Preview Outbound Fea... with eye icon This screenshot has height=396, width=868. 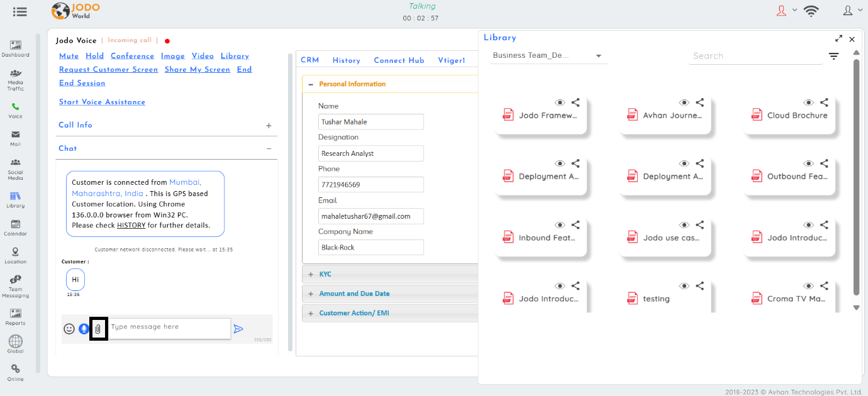[x=809, y=163]
